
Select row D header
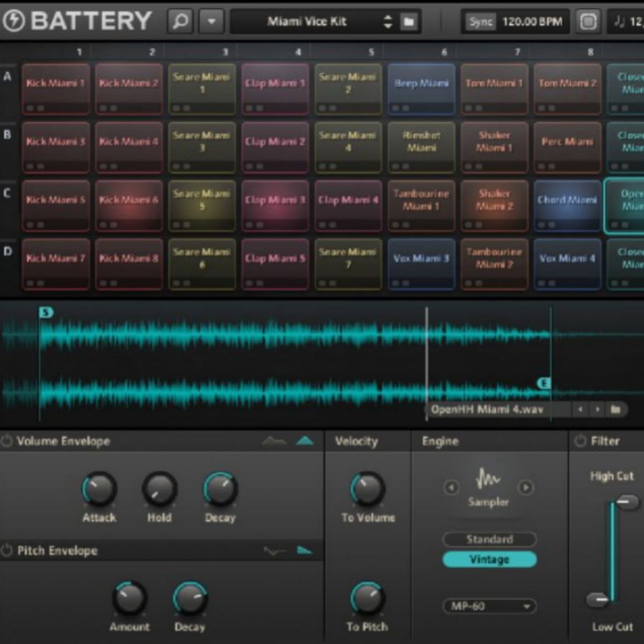pos(8,252)
